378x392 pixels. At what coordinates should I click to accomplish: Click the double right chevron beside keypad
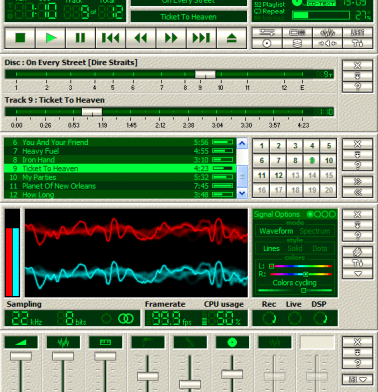(357, 181)
